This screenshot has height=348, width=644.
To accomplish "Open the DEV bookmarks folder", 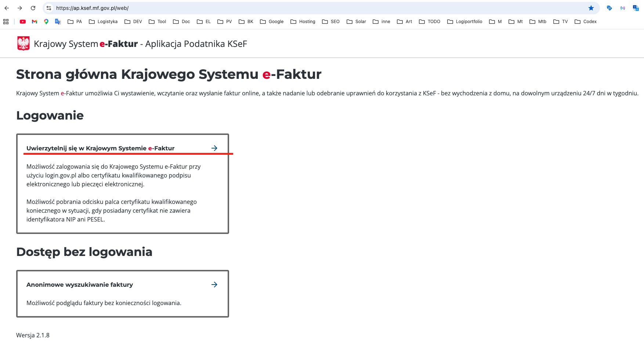I will pos(133,22).
